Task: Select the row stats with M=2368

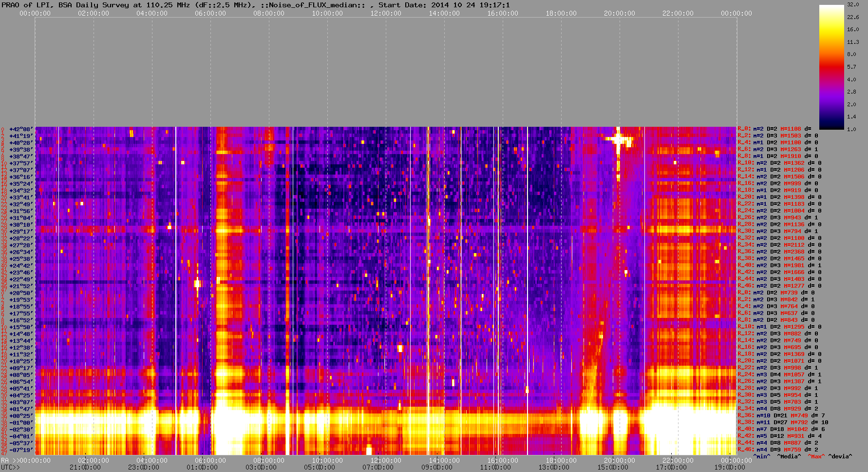Action: pyautogui.click(x=779, y=252)
